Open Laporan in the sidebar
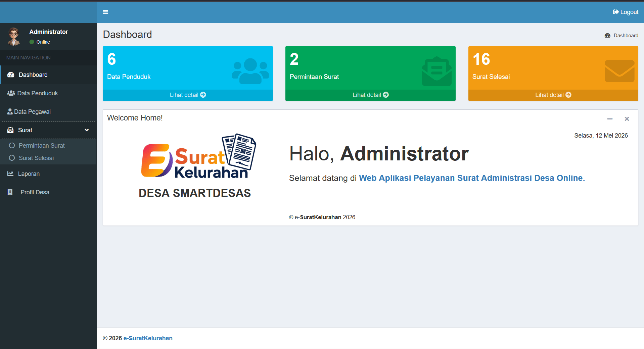The width and height of the screenshot is (644, 349). coord(48,174)
